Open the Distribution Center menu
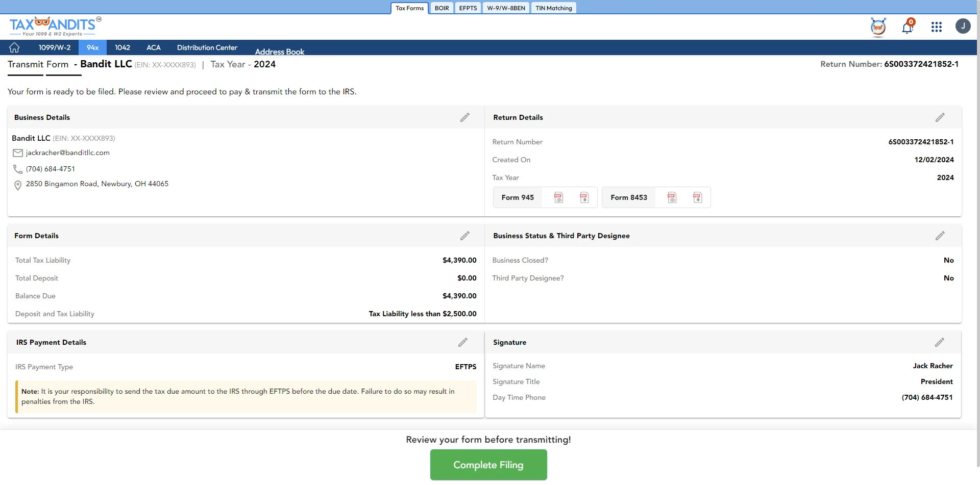This screenshot has height=485, width=980. [207, 47]
